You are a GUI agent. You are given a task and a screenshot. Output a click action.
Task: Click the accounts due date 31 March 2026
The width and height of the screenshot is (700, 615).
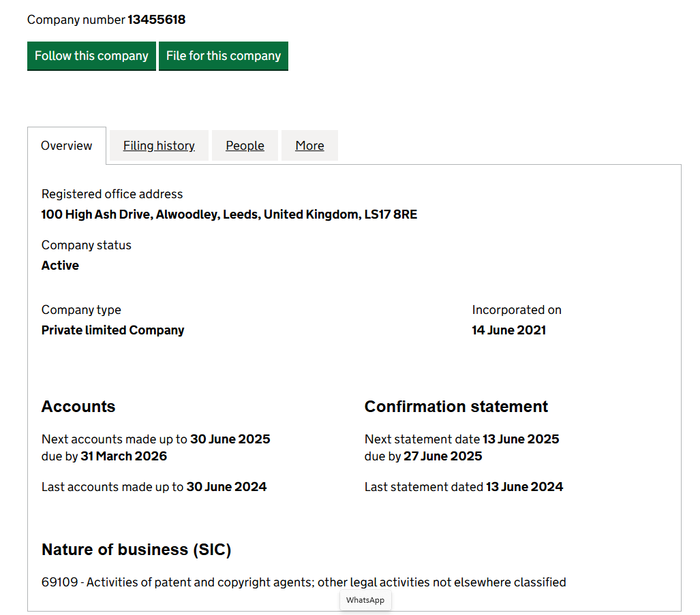point(123,456)
